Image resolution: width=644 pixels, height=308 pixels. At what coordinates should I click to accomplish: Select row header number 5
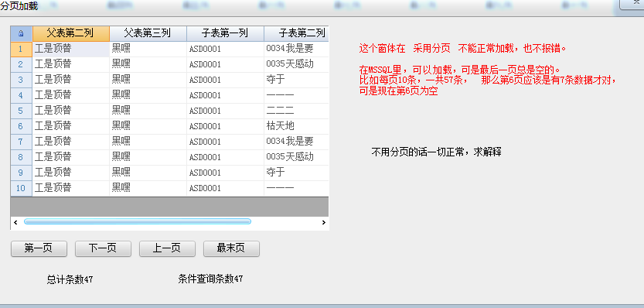click(x=22, y=111)
